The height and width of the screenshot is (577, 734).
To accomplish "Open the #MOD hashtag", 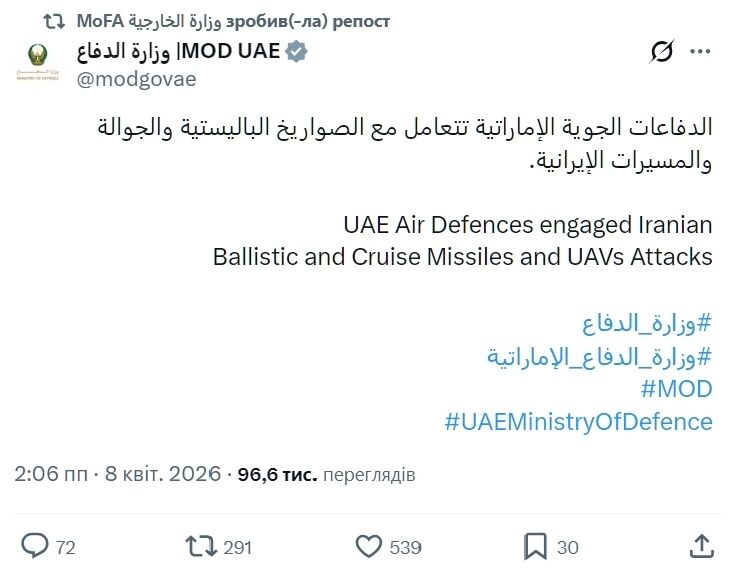I will [675, 389].
